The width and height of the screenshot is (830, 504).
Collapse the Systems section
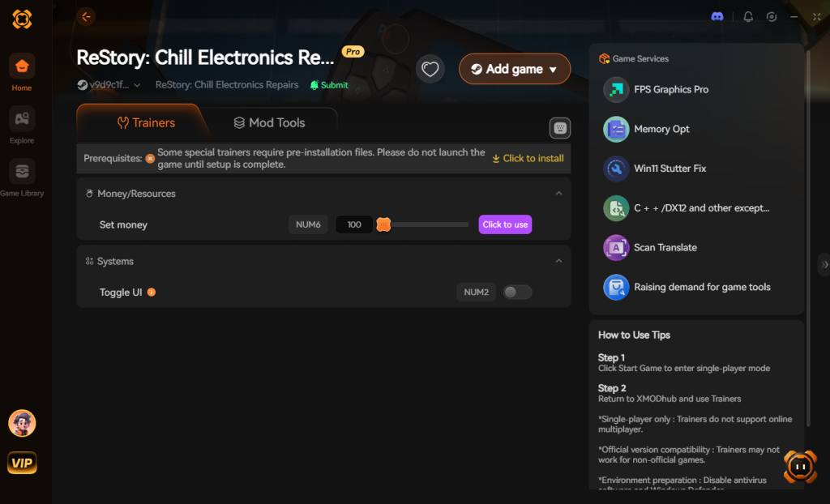coord(558,261)
